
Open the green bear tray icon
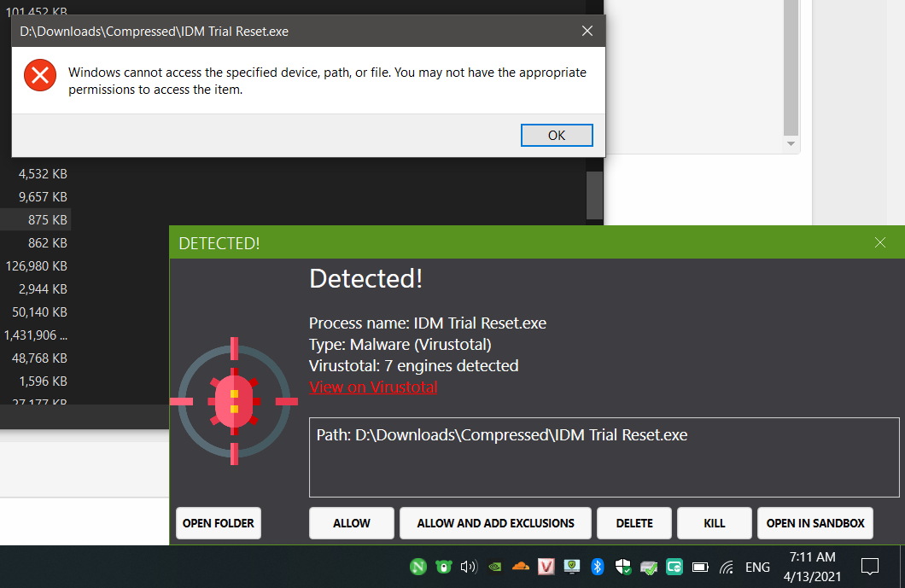[443, 567]
